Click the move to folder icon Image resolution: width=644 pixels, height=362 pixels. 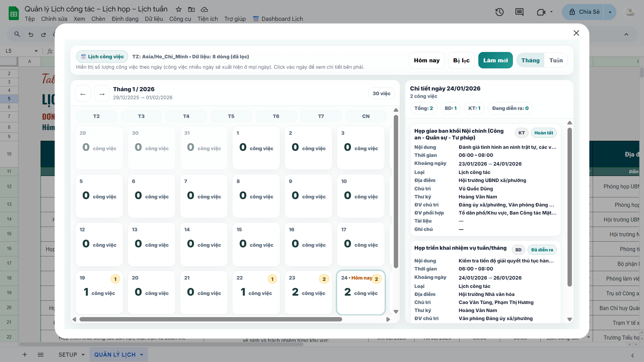click(x=191, y=9)
